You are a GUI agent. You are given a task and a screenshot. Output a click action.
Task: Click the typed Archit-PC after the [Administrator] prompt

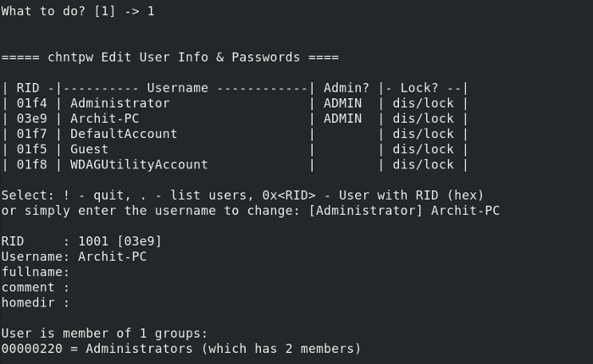(x=465, y=210)
